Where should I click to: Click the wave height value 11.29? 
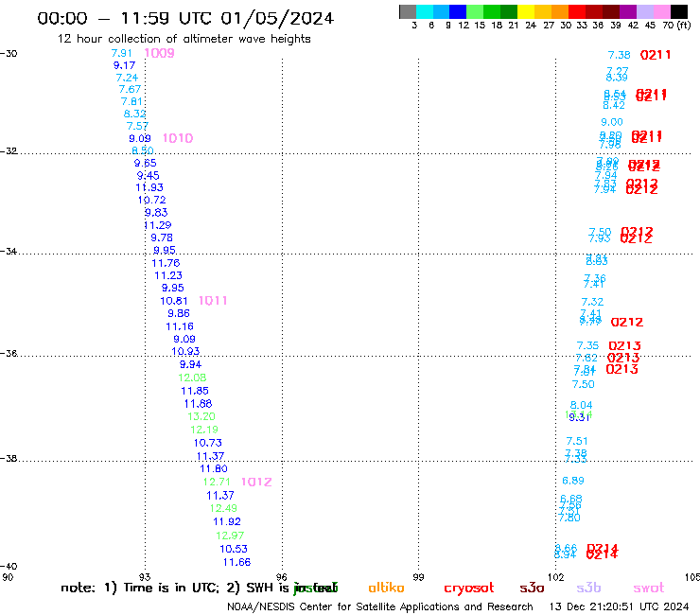coord(158,225)
